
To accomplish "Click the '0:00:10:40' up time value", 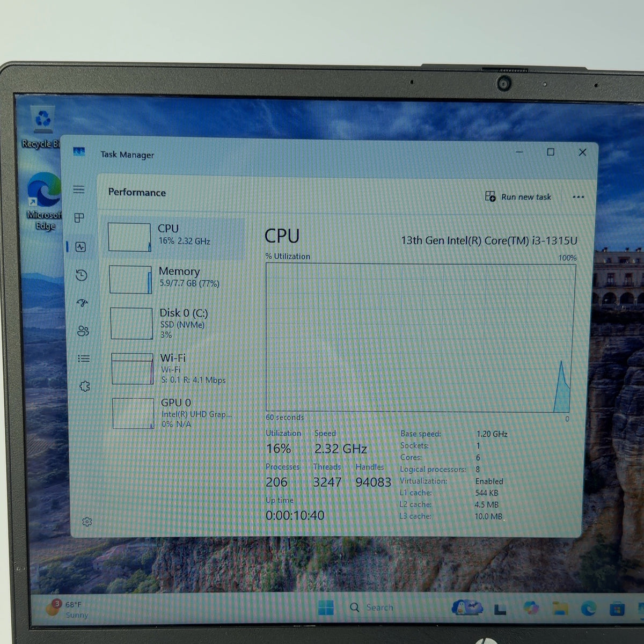I will (295, 515).
